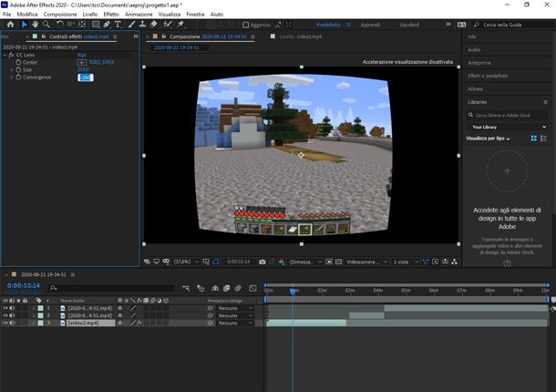Click the 05m mark on time ruler
This screenshot has width=556, height=392.
point(407,291)
